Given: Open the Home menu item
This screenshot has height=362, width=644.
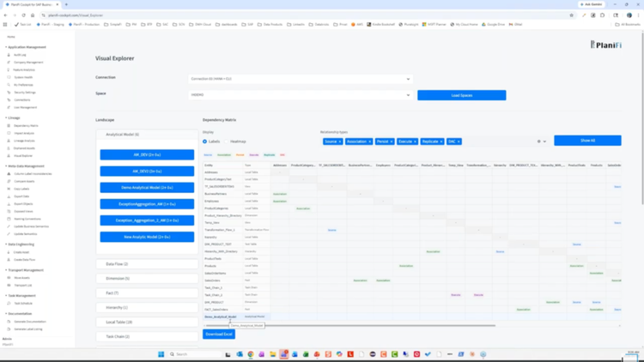Looking at the screenshot, I should [11, 37].
